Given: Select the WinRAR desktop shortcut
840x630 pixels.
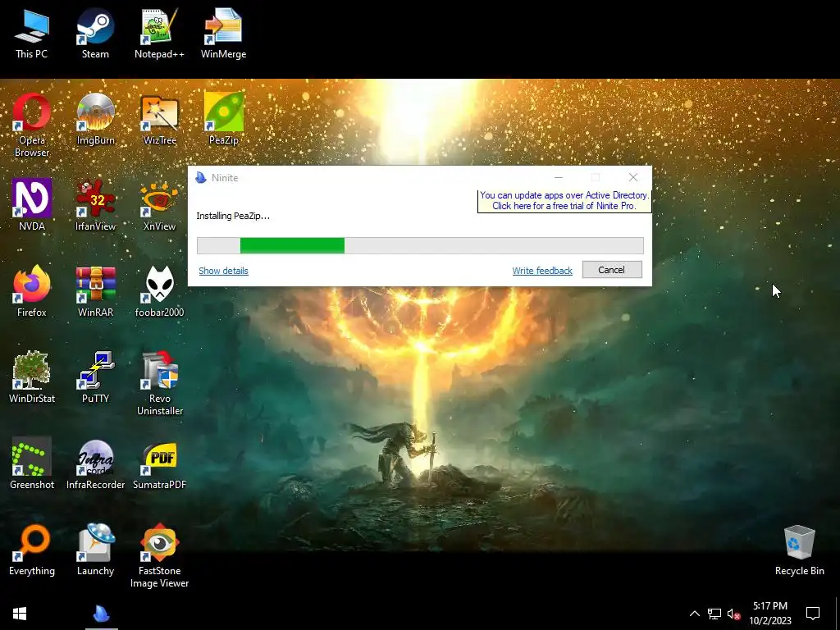Looking at the screenshot, I should point(95,291).
